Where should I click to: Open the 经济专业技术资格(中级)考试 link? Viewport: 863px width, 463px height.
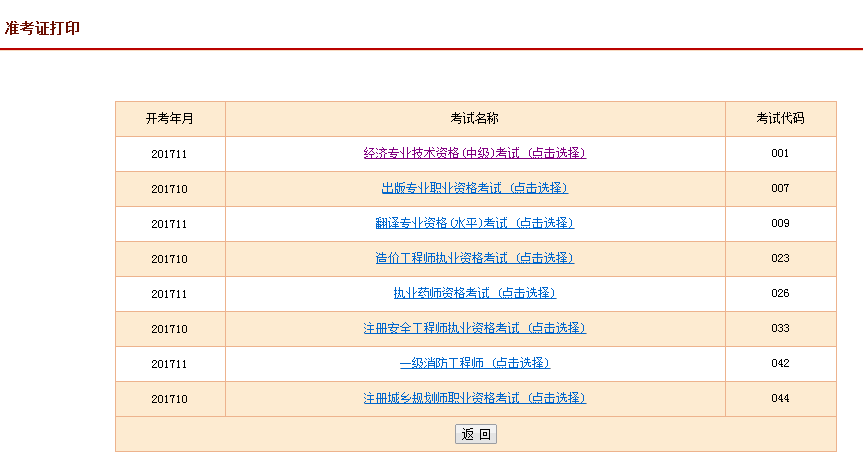(474, 153)
